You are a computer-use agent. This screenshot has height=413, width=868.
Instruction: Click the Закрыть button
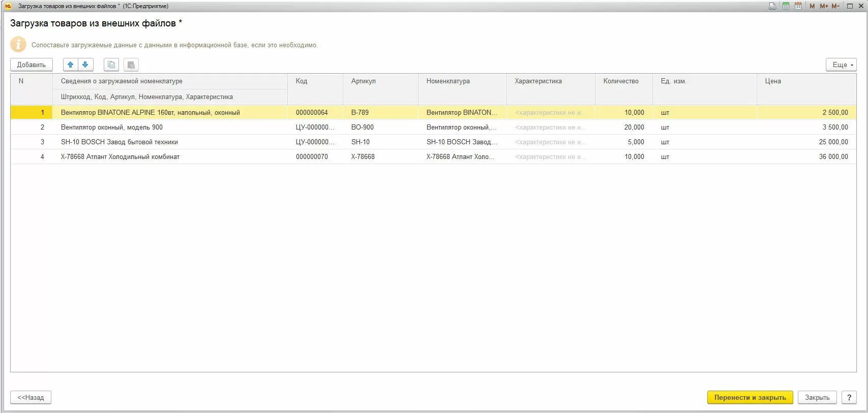(817, 397)
